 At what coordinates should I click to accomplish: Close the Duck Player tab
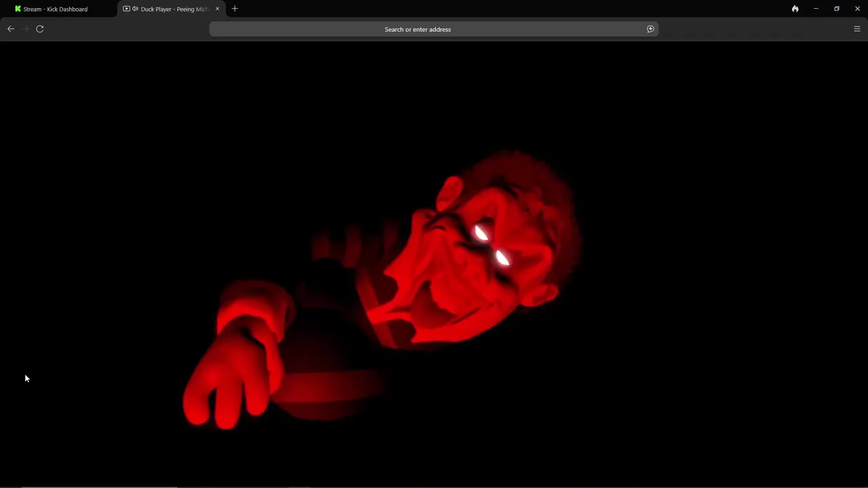[217, 9]
